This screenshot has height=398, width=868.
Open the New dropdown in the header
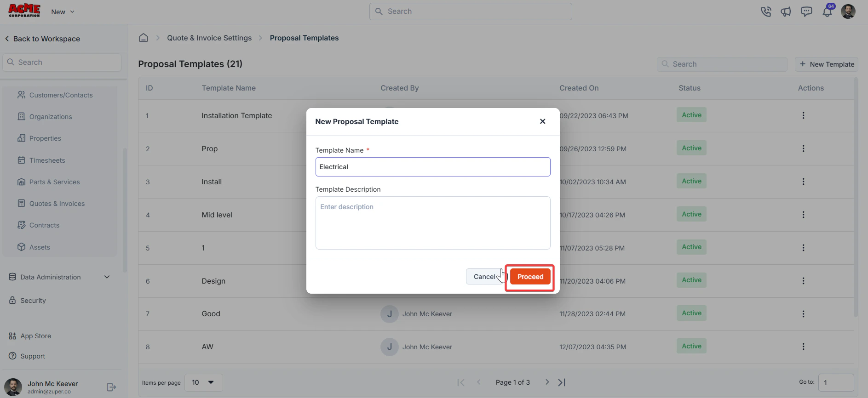pos(63,12)
